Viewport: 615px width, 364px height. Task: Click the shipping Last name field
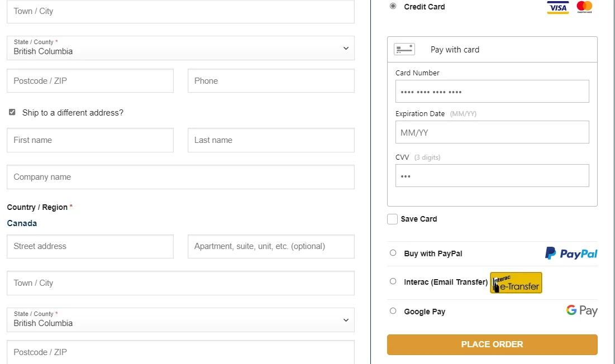point(271,140)
